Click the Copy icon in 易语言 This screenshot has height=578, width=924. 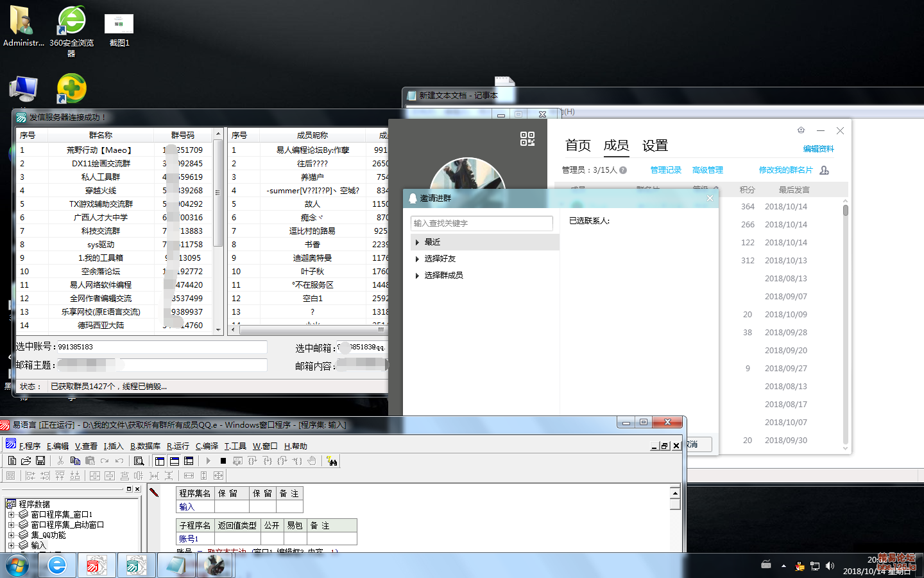pyautogui.click(x=75, y=460)
